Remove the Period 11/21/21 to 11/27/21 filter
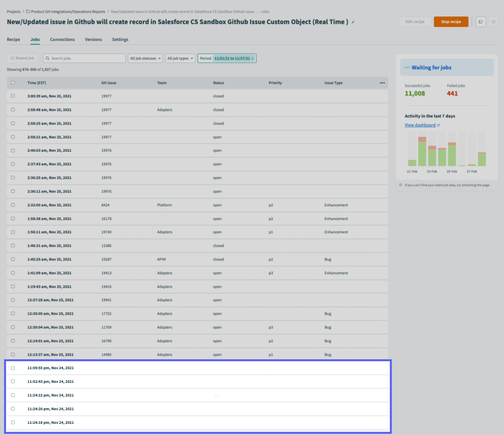The height and width of the screenshot is (435, 504). pyautogui.click(x=253, y=58)
